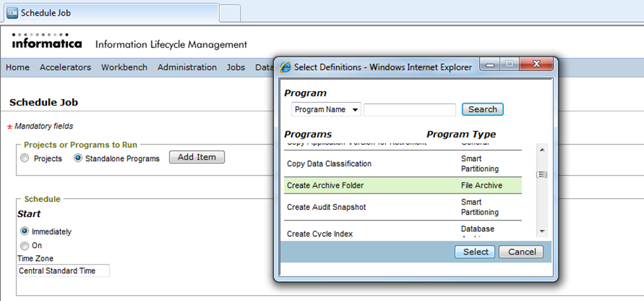The height and width of the screenshot is (301, 644).
Task: Click the Cancel button
Action: pyautogui.click(x=521, y=251)
